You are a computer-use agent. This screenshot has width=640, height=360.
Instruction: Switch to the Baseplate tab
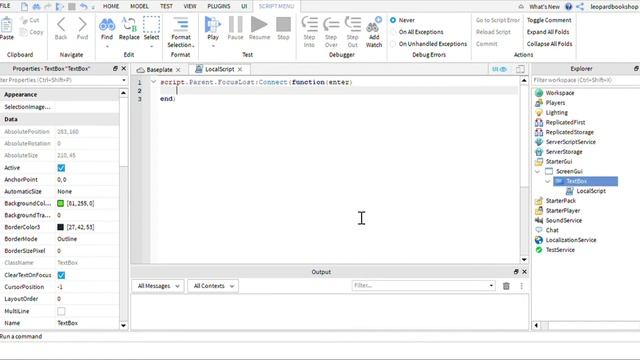coord(159,70)
